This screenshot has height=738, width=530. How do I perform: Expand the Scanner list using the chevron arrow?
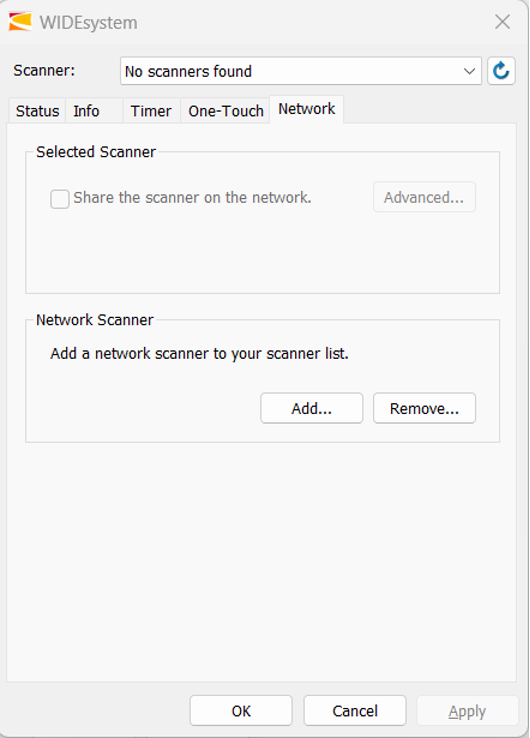[469, 71]
